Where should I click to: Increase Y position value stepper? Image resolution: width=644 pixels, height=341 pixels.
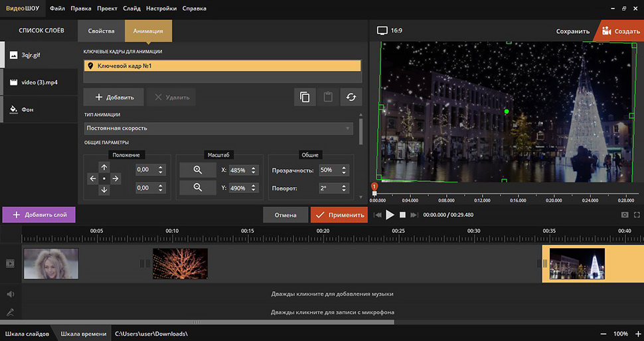[x=160, y=186]
